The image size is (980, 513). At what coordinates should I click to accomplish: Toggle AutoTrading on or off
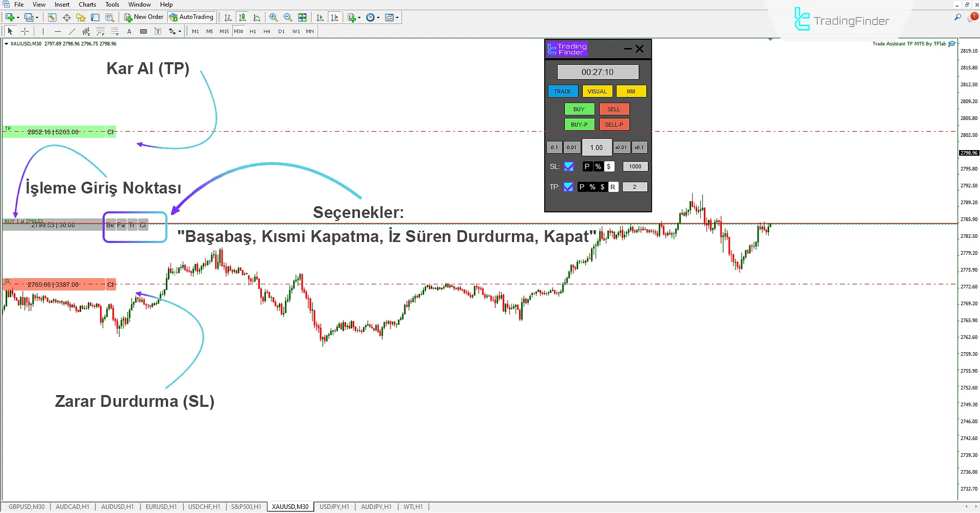click(191, 17)
